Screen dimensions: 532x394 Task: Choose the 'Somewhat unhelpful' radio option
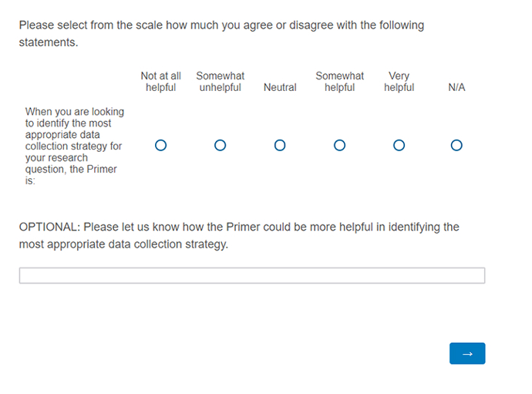221,145
